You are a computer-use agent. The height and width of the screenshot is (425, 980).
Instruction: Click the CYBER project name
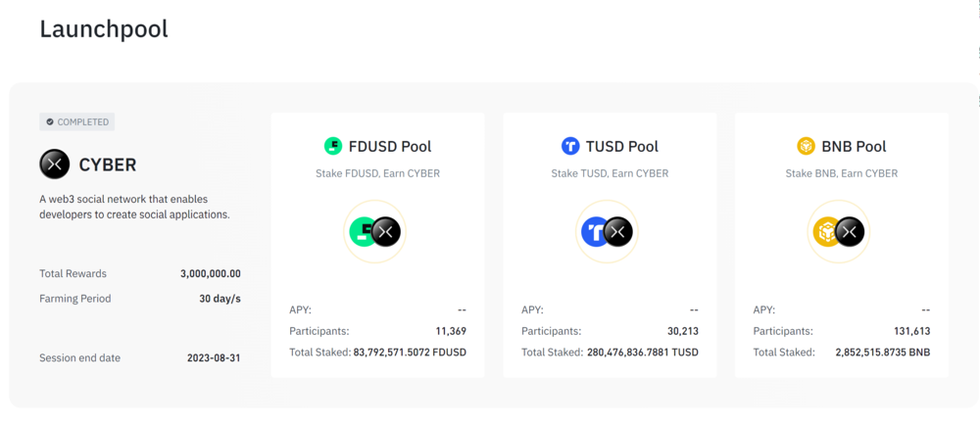[x=108, y=165]
